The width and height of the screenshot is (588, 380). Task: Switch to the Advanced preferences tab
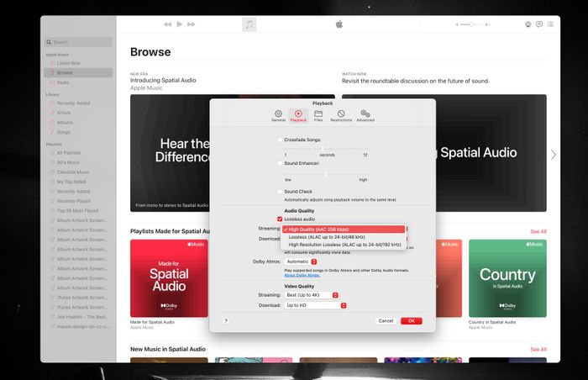tap(365, 116)
